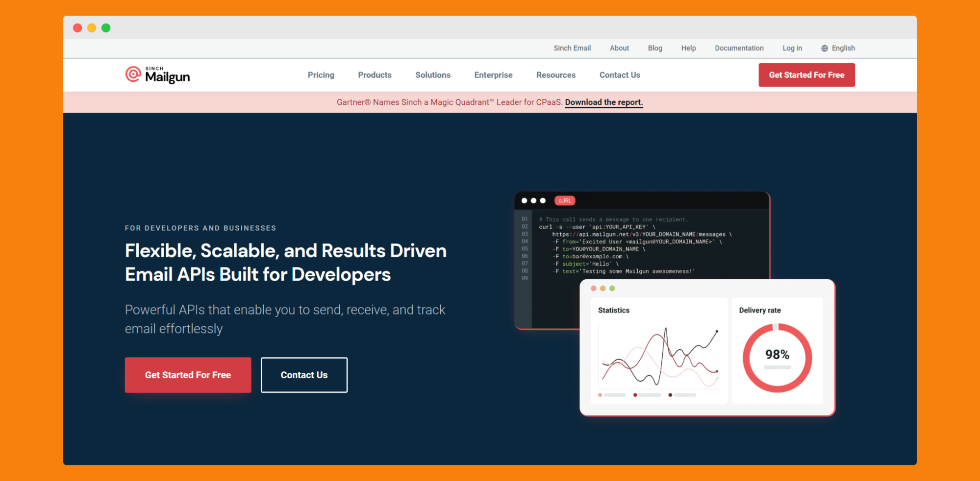
Task: Click the red macOS close dot
Action: pos(77,28)
